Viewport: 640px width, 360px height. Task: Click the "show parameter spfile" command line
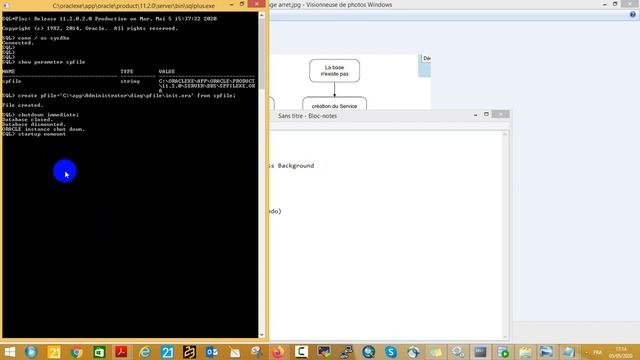click(44, 62)
